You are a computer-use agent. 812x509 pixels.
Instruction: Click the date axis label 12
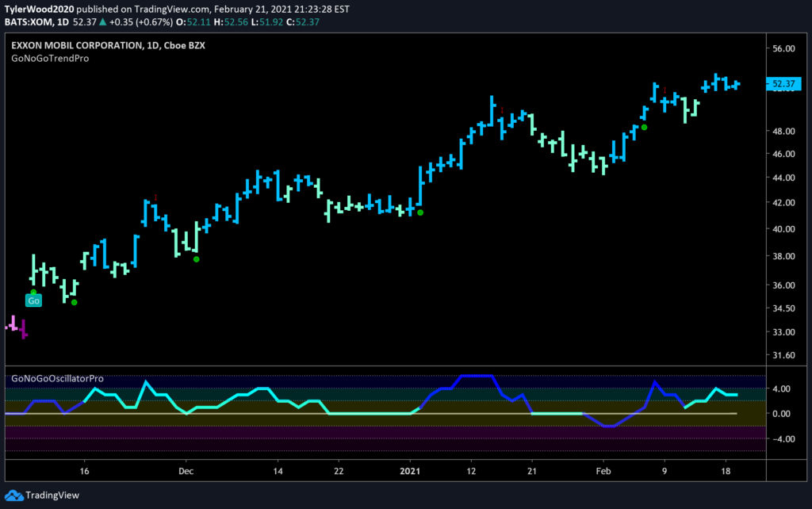click(471, 471)
